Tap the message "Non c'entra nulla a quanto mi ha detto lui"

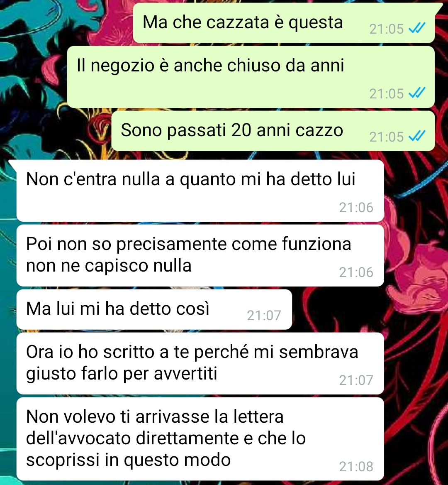(200, 191)
